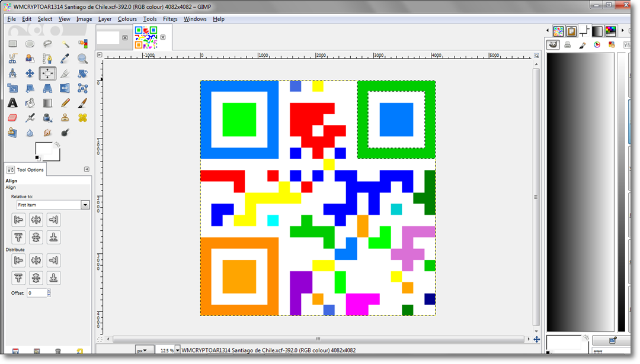Click the toolbox foreground colour swatch

(x=43, y=149)
